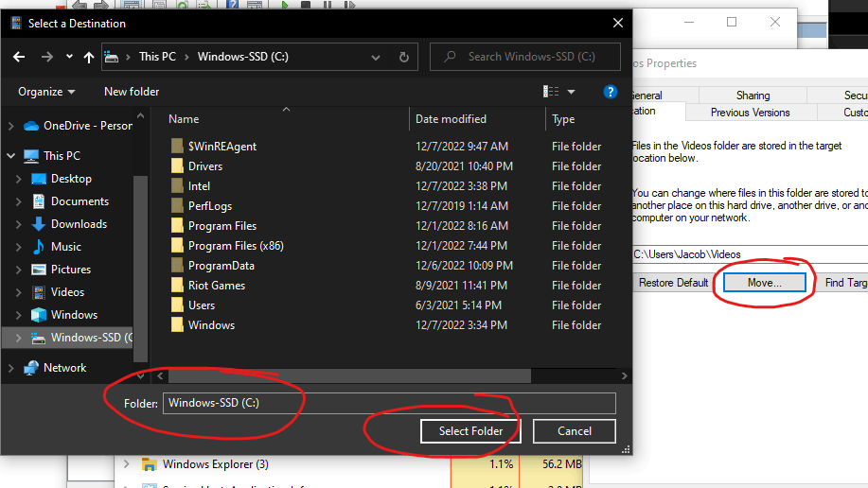Click right arrow of horizontal scrollbar

point(625,376)
